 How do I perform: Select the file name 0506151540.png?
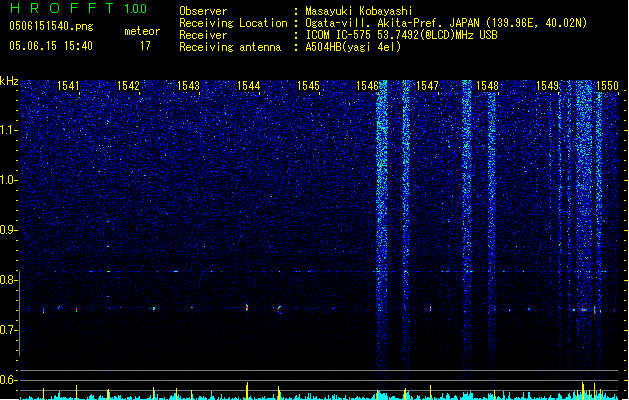coord(51,27)
